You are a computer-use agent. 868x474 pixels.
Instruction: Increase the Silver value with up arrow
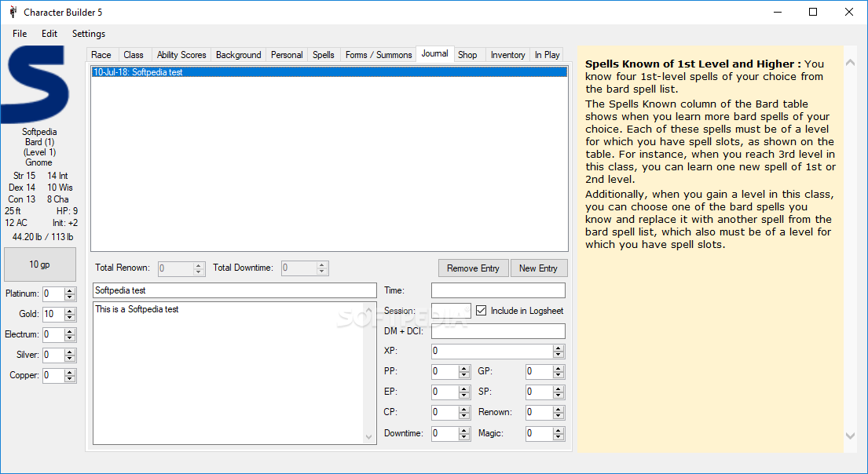(x=70, y=352)
